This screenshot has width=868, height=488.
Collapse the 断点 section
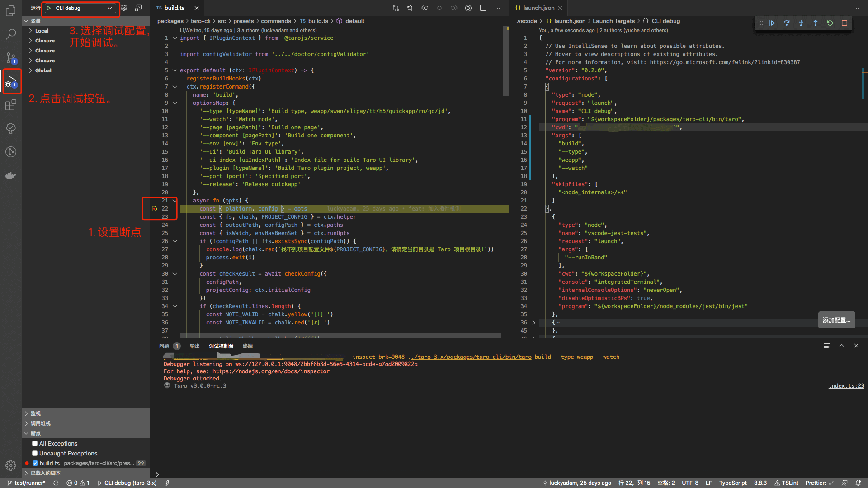coord(86,433)
